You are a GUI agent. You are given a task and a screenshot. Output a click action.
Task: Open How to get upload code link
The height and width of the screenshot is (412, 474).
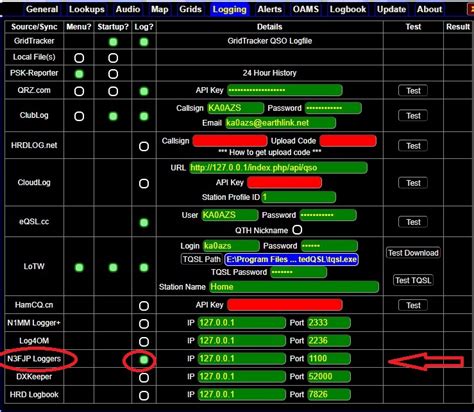(270, 152)
